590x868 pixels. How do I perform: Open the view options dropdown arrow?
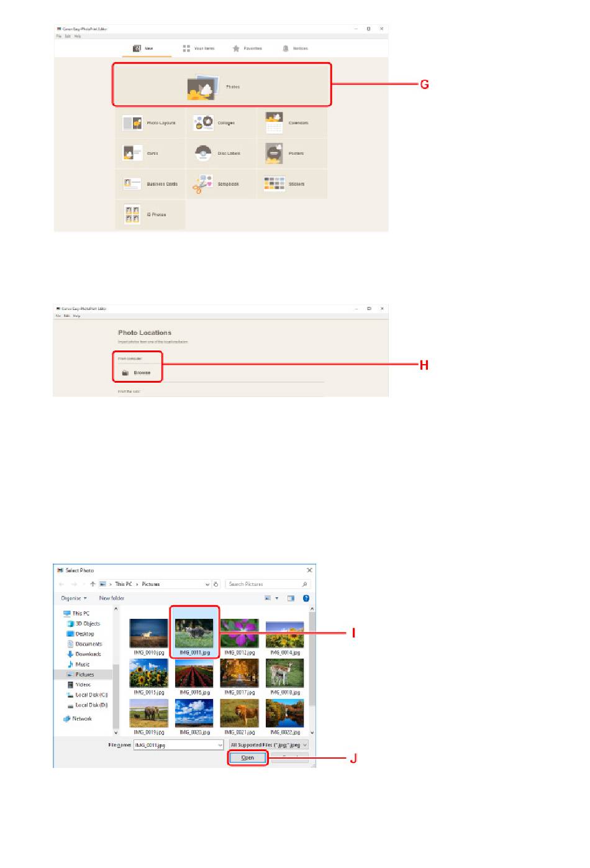tap(277, 598)
